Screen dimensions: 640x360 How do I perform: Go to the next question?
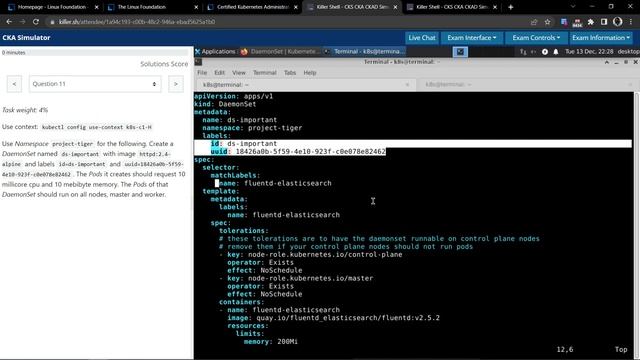(x=176, y=84)
